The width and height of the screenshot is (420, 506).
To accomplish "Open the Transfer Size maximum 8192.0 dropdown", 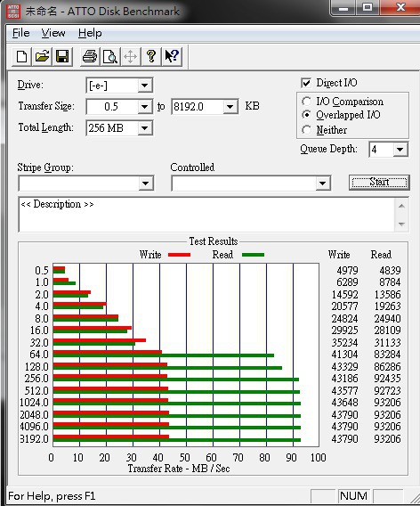I will [230, 107].
